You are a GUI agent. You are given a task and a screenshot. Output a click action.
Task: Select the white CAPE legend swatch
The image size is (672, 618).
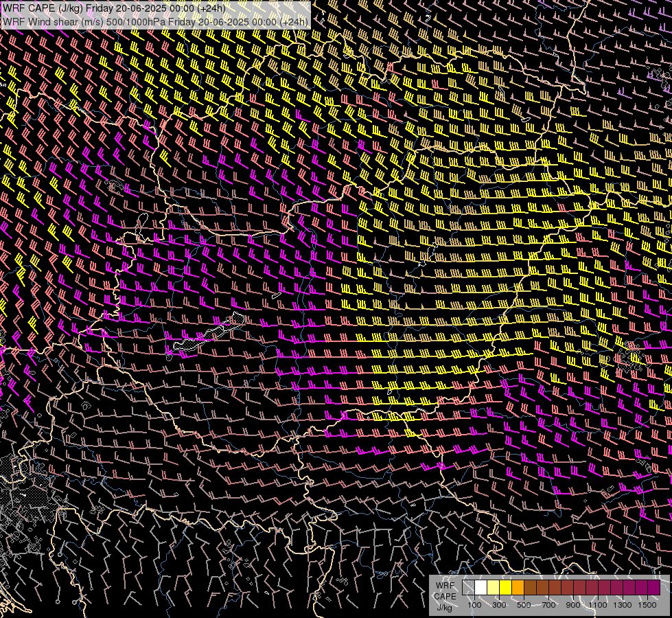tap(481, 588)
